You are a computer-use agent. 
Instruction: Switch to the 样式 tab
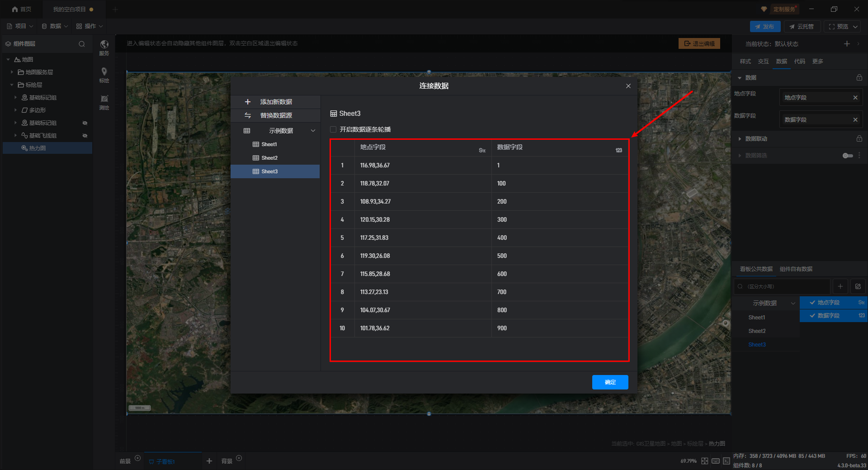pyautogui.click(x=745, y=62)
